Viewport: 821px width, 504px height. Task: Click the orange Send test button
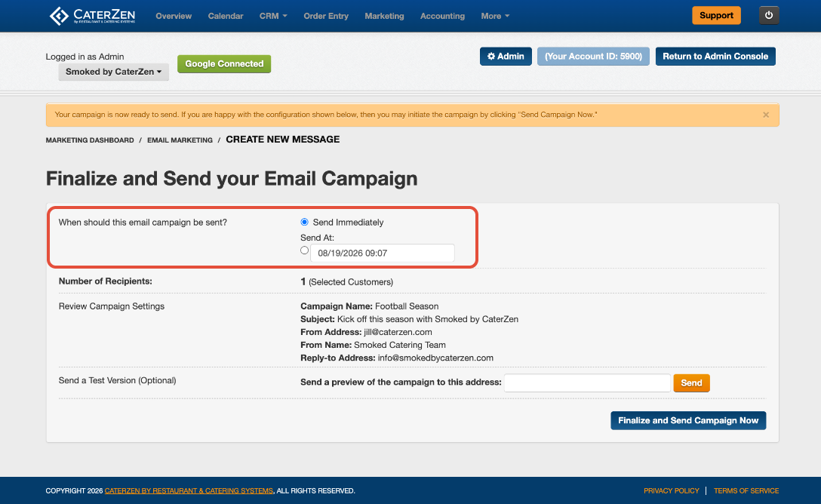click(x=691, y=383)
